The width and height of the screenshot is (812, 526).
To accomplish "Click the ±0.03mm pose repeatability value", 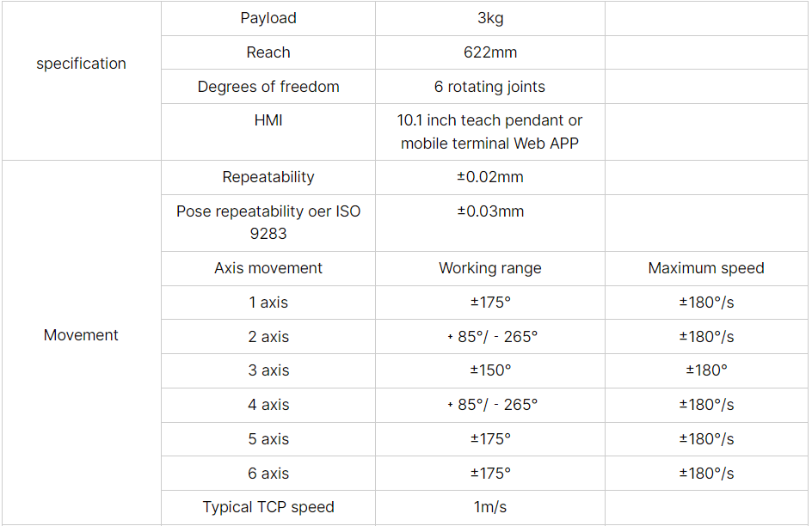I will click(490, 211).
